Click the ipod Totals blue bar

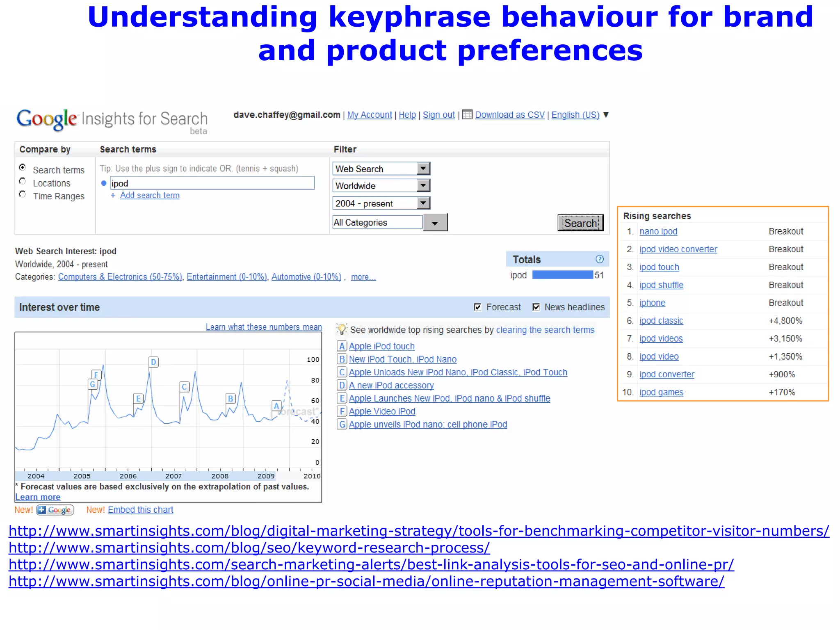pyautogui.click(x=563, y=275)
